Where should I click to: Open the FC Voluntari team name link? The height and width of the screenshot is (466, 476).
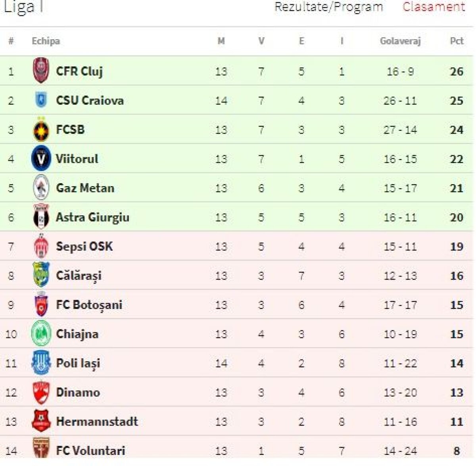(x=90, y=451)
